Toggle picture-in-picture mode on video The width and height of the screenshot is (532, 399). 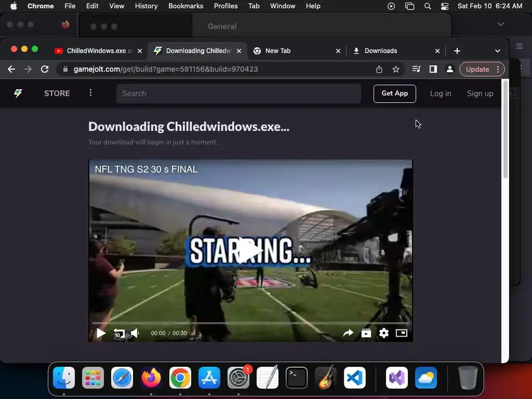(402, 333)
